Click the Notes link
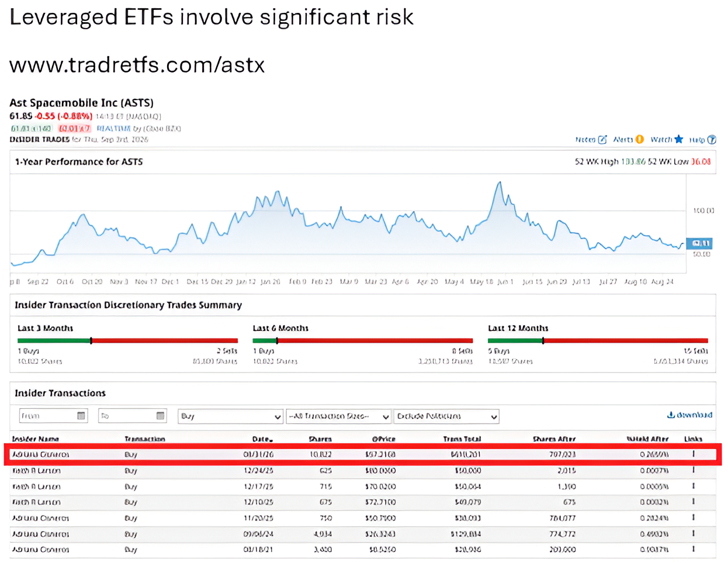The height and width of the screenshot is (566, 728). (585, 139)
